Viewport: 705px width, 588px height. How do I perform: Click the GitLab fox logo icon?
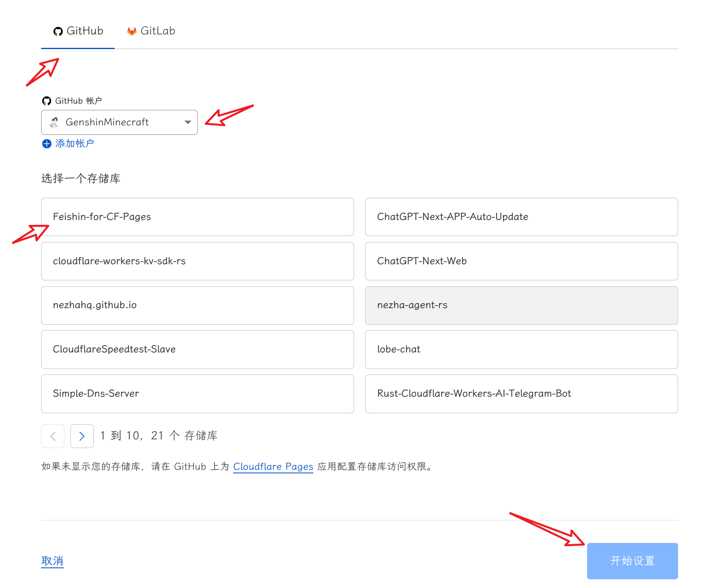tap(132, 31)
